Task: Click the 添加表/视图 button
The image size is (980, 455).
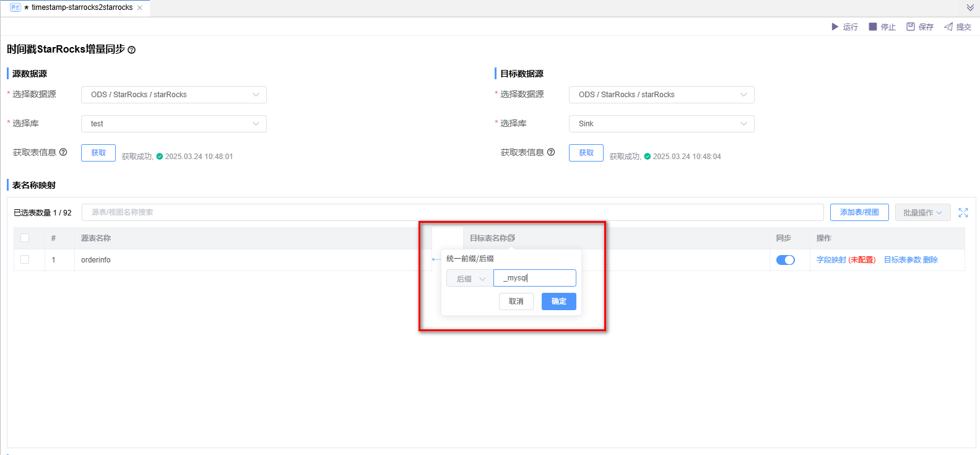Action: click(x=859, y=212)
